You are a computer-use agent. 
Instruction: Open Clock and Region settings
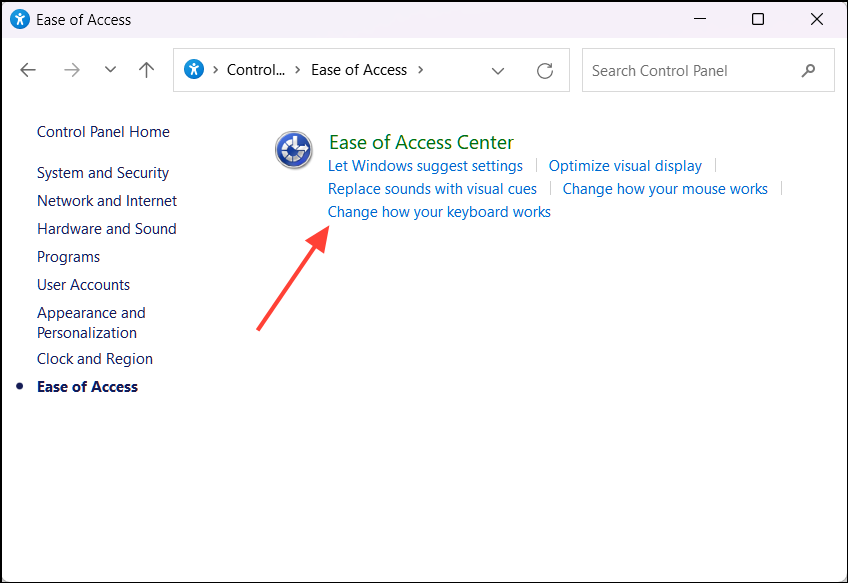(x=94, y=358)
